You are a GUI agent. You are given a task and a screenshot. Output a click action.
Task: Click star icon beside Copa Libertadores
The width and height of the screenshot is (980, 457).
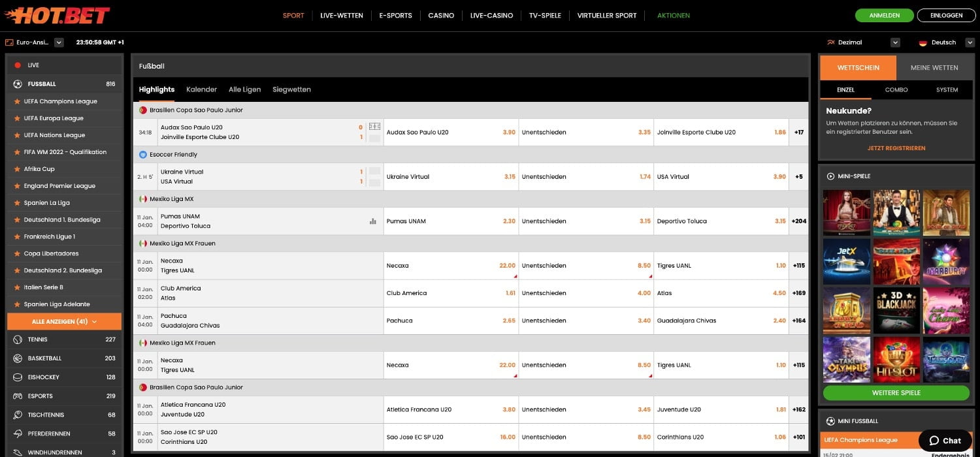tap(17, 253)
